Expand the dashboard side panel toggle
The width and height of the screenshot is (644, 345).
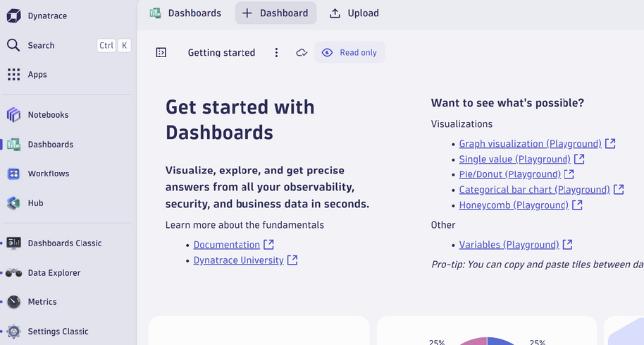pyautogui.click(x=161, y=53)
